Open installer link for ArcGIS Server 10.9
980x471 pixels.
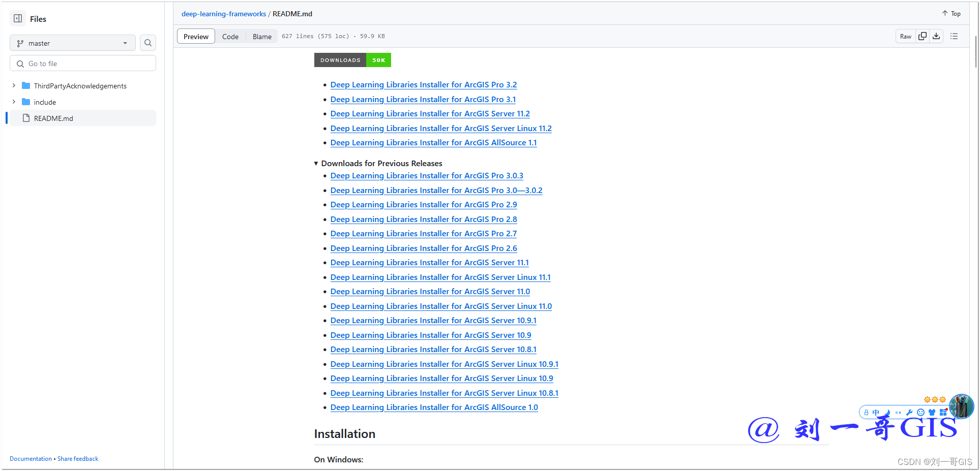click(431, 335)
